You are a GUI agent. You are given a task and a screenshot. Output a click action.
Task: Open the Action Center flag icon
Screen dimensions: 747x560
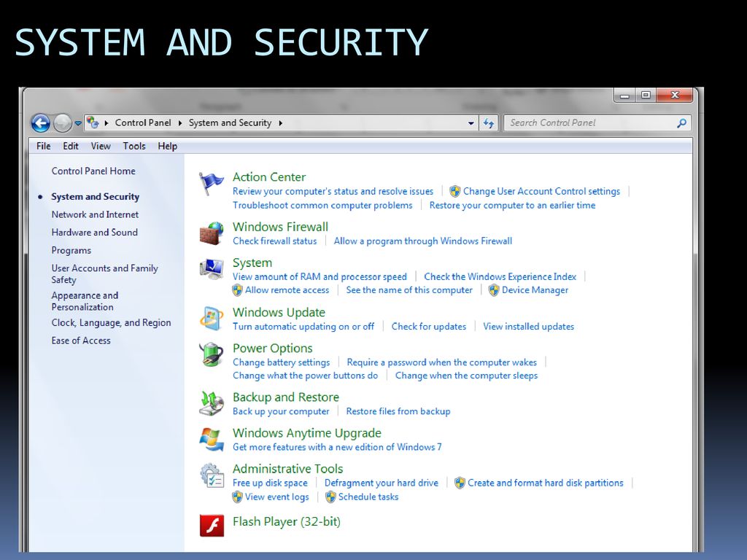point(211,184)
